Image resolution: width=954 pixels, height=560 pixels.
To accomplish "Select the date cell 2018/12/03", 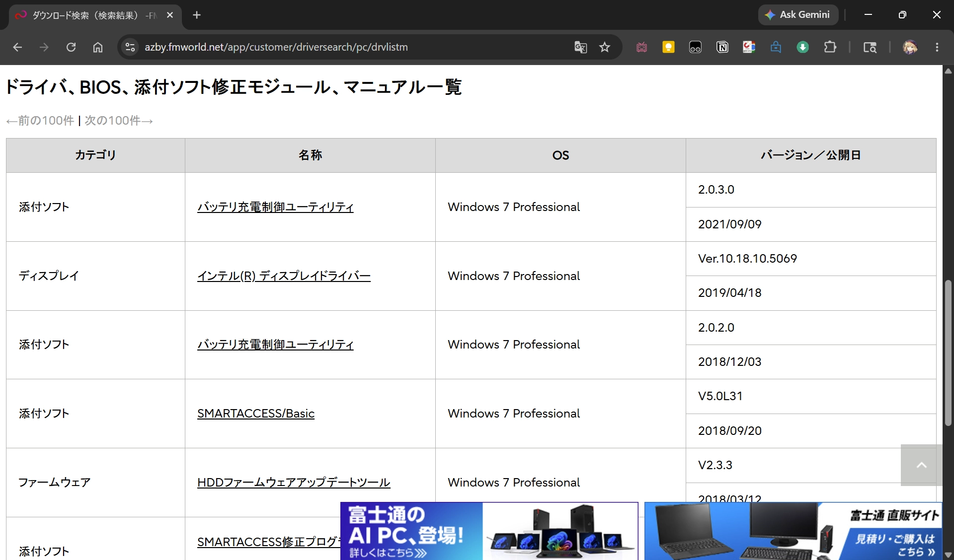I will tap(811, 362).
